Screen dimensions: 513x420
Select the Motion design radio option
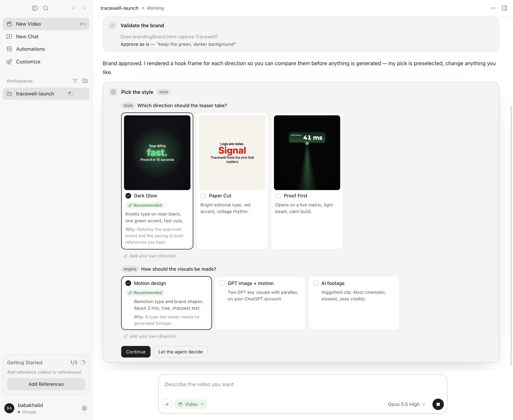point(128,283)
